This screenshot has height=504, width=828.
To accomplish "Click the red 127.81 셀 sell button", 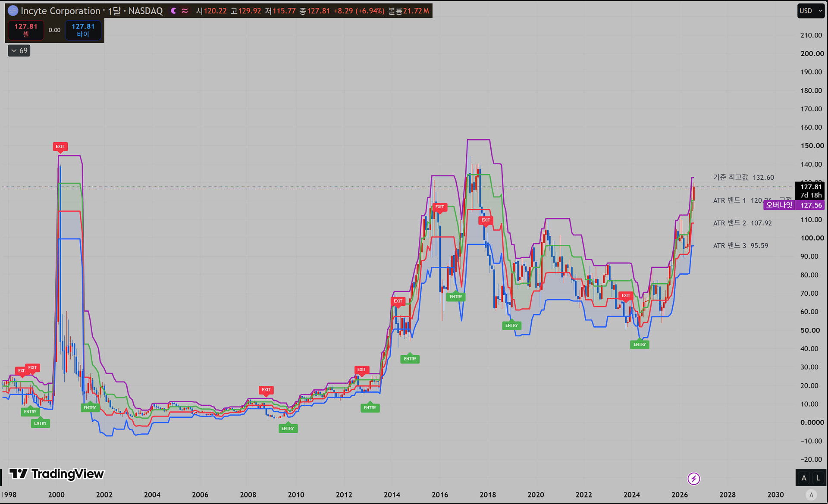I will pyautogui.click(x=26, y=30).
